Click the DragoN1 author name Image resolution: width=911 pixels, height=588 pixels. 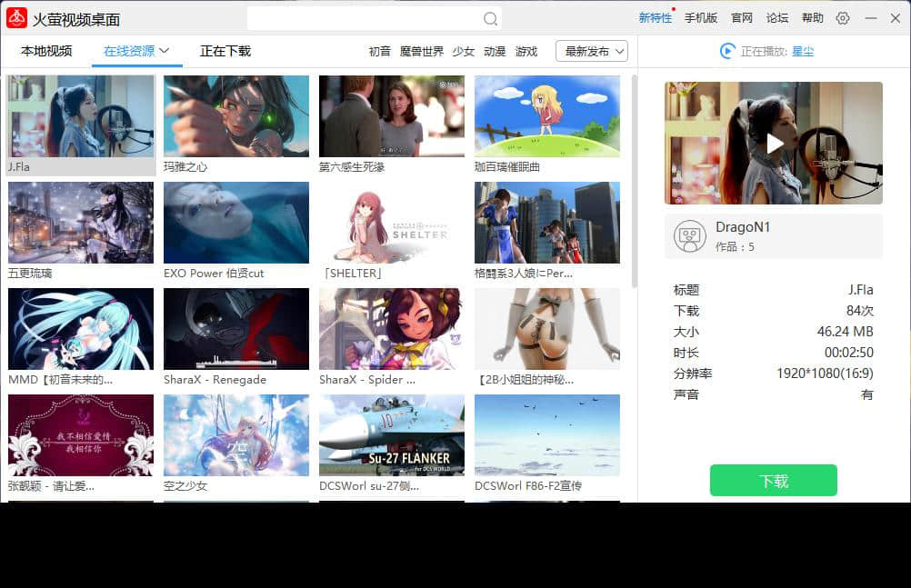743,227
